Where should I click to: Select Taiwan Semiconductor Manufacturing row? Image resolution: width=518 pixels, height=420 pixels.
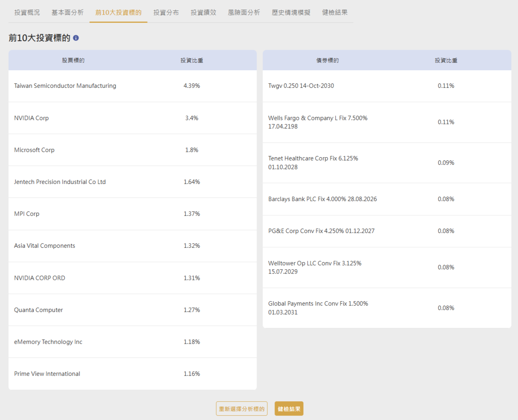coord(132,86)
